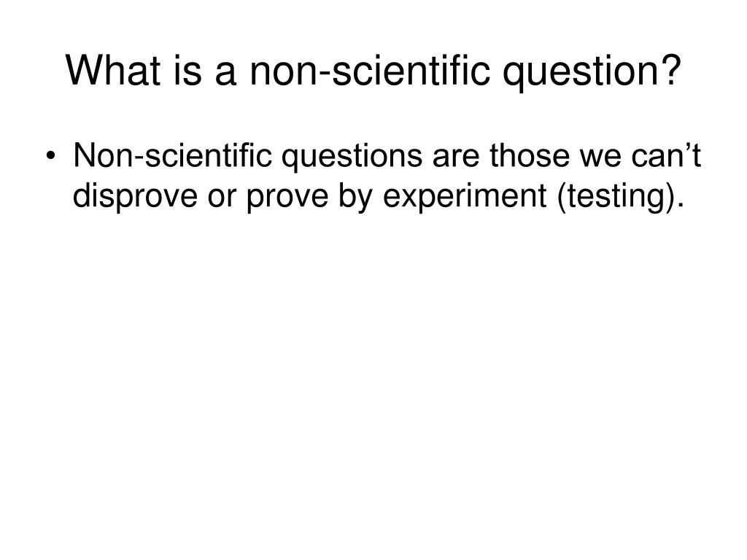Click the bullet point marker before 'Non-scientific'

pos(51,157)
